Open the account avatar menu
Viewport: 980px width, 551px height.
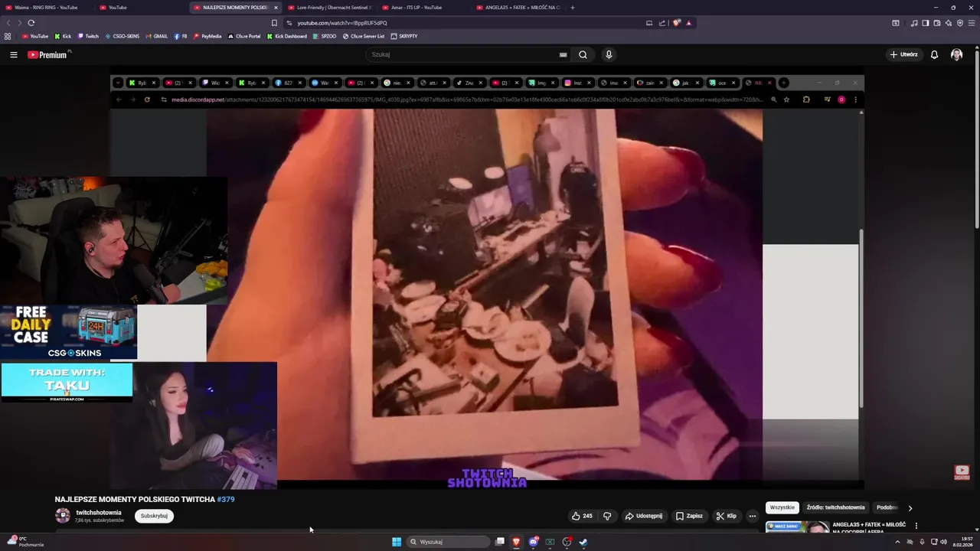[x=956, y=54]
